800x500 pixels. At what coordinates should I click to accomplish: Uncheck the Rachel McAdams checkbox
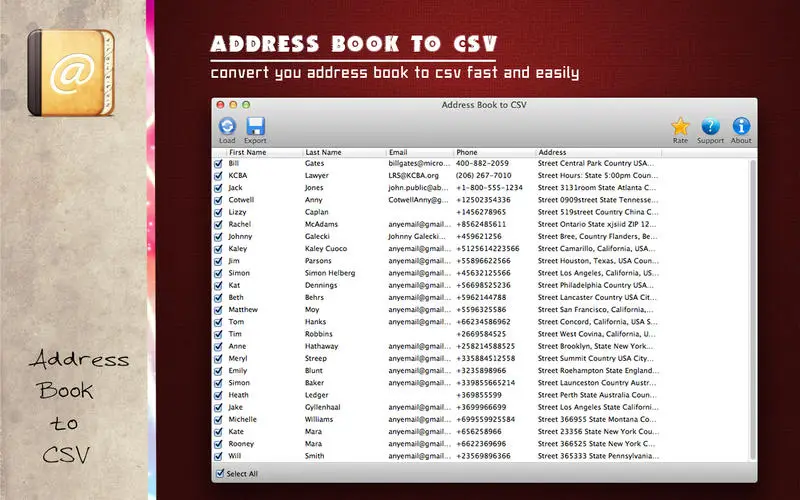tap(218, 225)
